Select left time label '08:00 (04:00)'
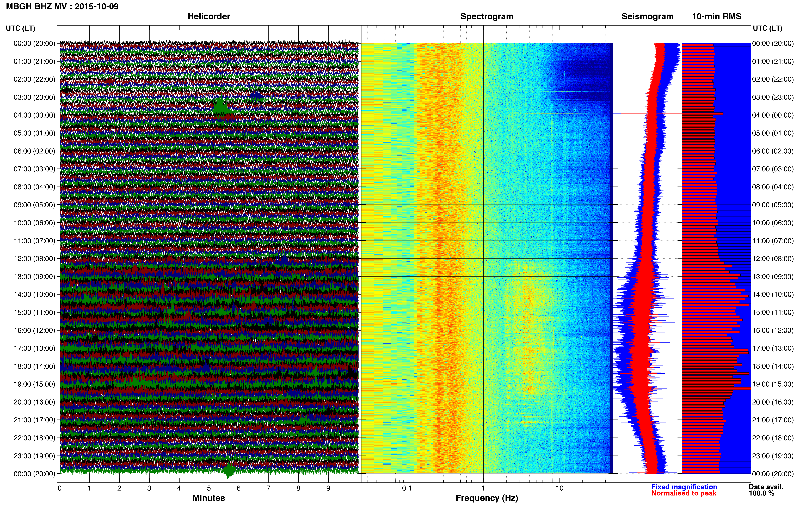The image size is (812, 508). pos(34,187)
